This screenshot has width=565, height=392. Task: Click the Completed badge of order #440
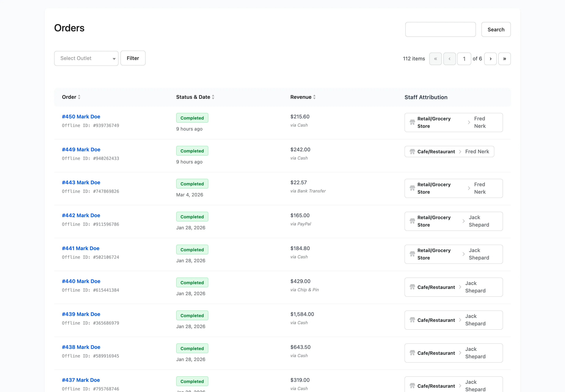point(192,282)
